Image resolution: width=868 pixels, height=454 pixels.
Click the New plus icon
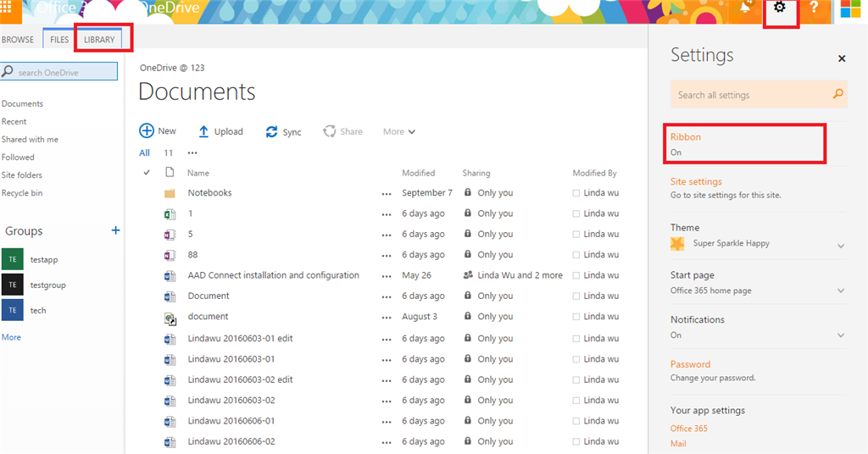pos(146,130)
